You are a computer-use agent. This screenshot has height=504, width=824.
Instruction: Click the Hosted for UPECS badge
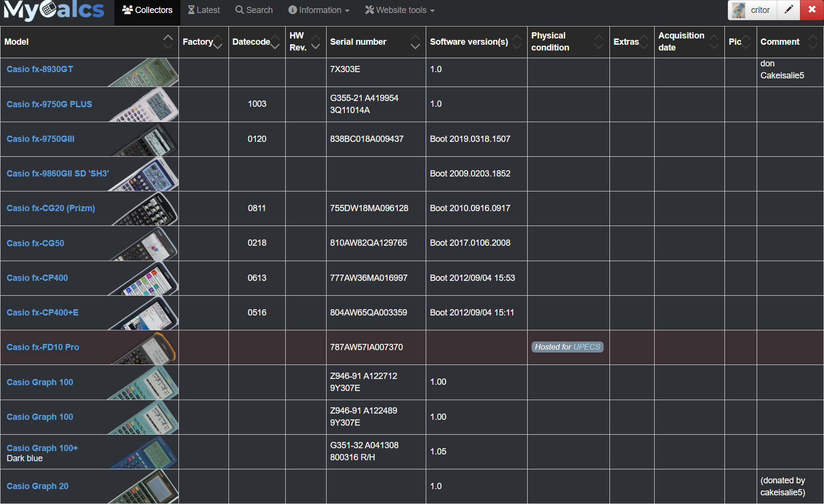click(568, 347)
